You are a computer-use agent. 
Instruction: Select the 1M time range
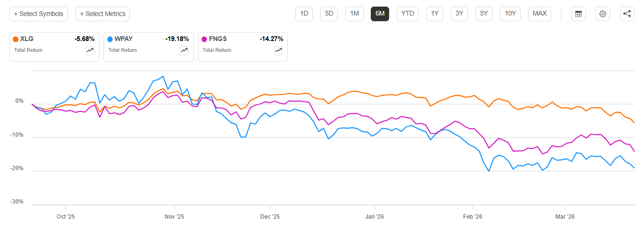pos(354,14)
